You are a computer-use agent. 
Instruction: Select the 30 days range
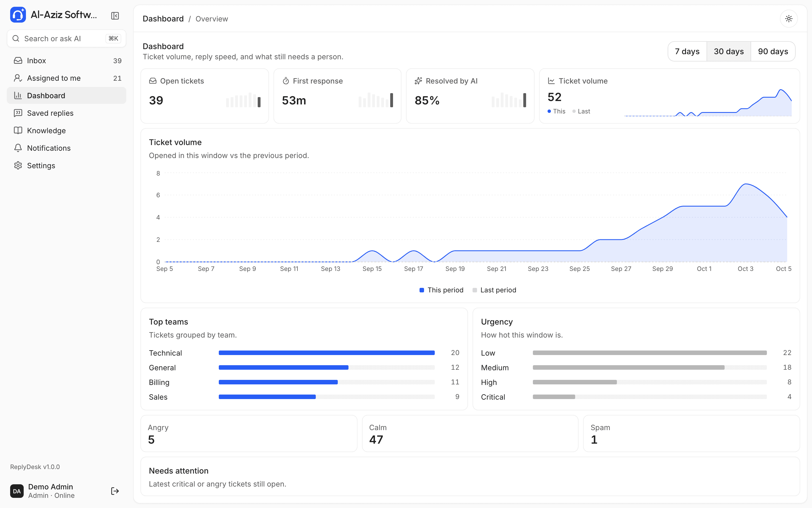[x=729, y=51]
